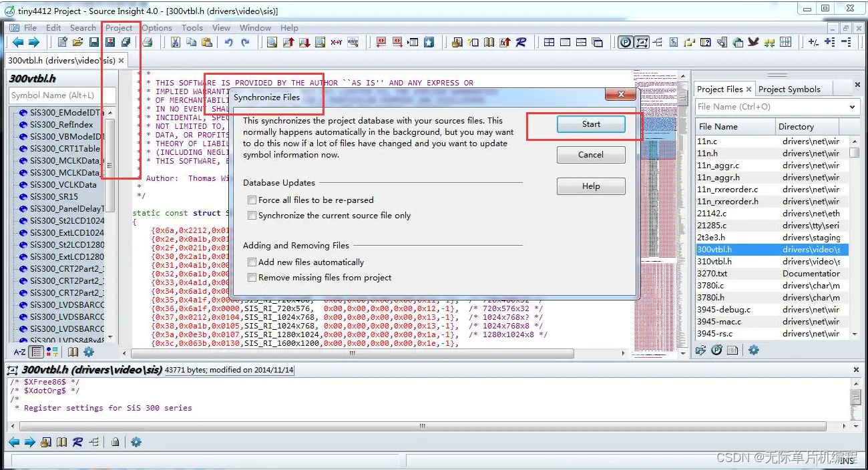This screenshot has width=868, height=470.
Task: Click the Start button in the dialog
Action: pyautogui.click(x=591, y=124)
